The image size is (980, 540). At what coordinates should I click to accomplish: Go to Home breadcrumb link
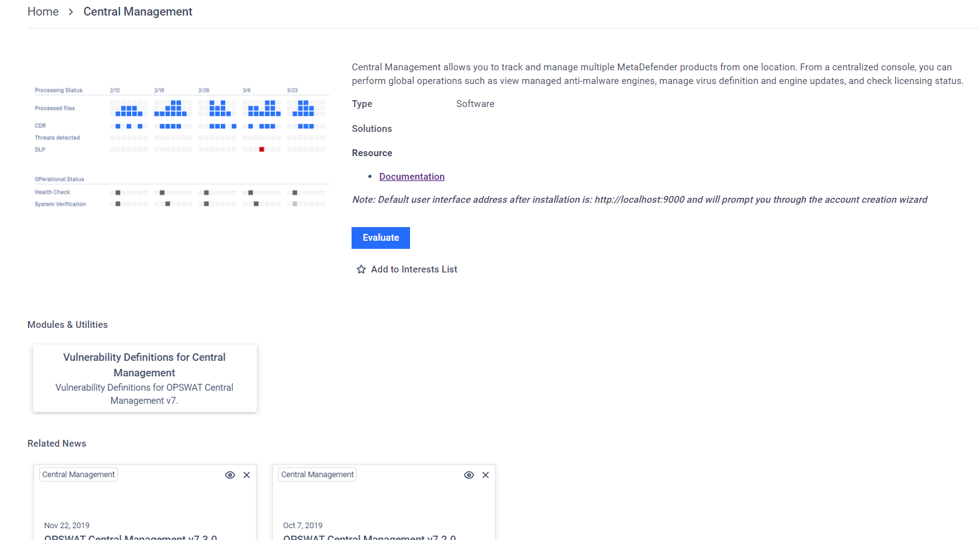coord(43,12)
